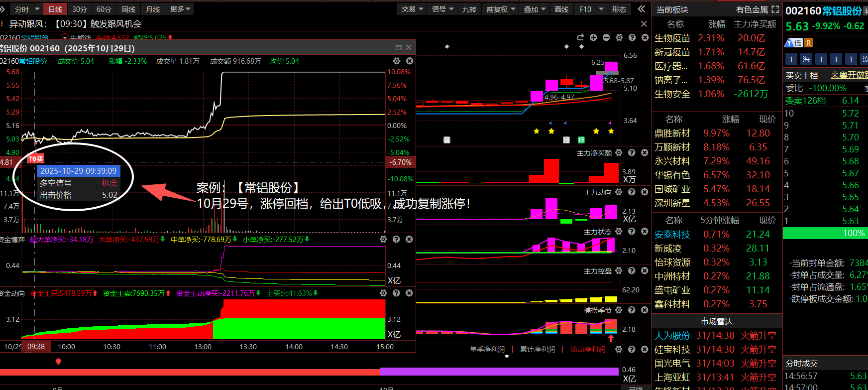Select the 60分 period tab
Image resolution: width=868 pixels, height=390 pixels.
(x=104, y=9)
